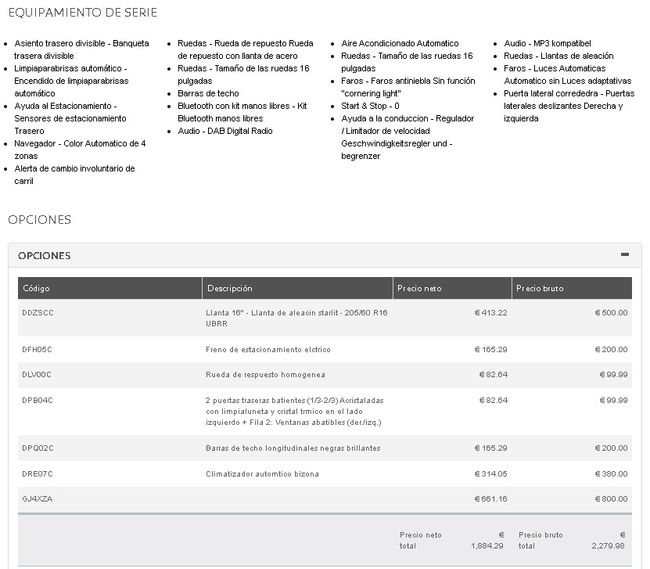Select the GJ4XZA option code

coord(37,498)
